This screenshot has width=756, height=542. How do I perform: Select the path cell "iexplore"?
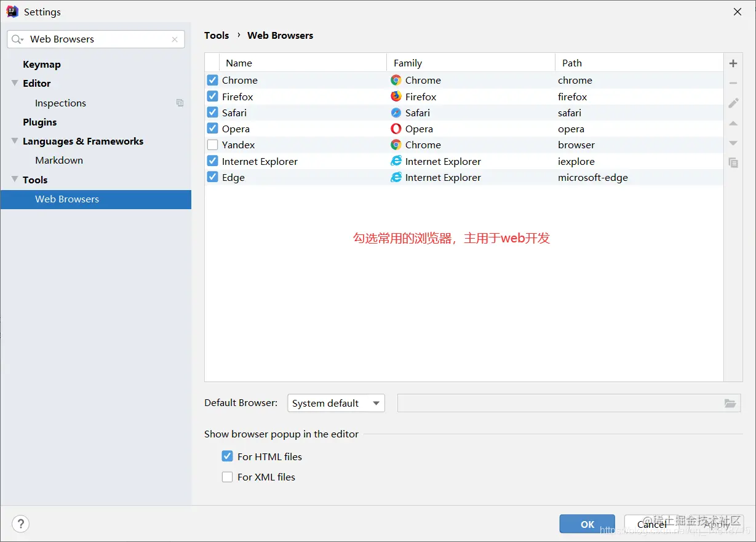coord(576,161)
